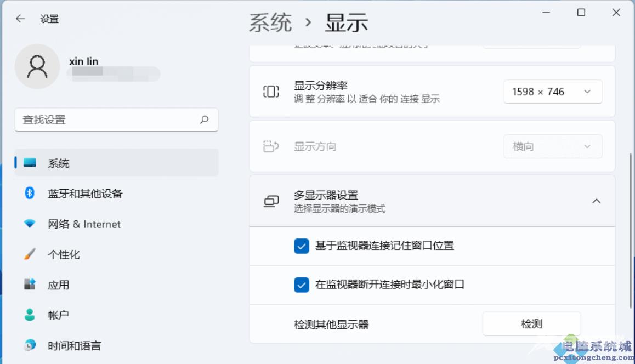Toggle 在监视器断开连接时最小化窗口 checkbox
The width and height of the screenshot is (635, 364).
click(x=302, y=285)
